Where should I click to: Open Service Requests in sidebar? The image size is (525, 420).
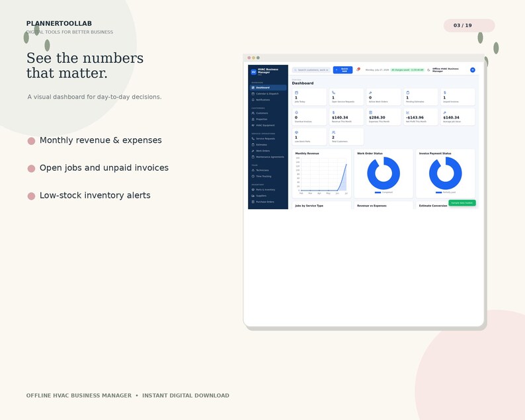tap(268, 139)
